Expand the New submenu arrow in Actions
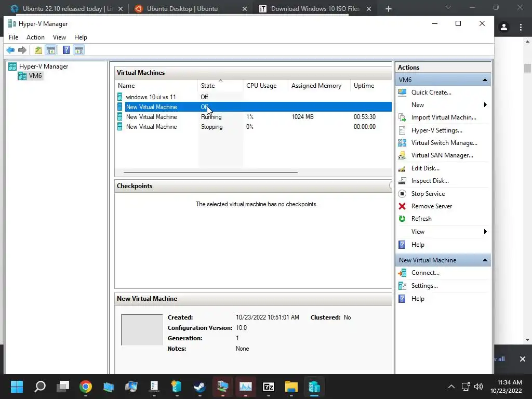 click(485, 105)
